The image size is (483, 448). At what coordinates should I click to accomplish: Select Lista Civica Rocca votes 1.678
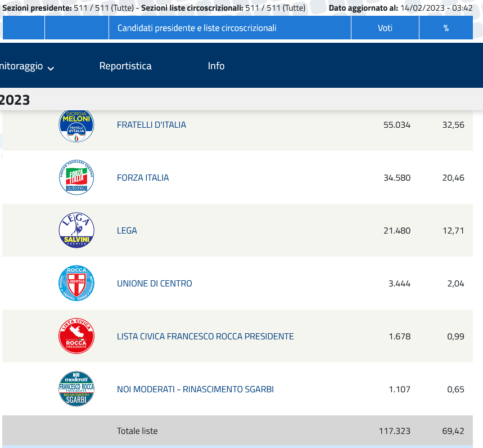coord(400,337)
